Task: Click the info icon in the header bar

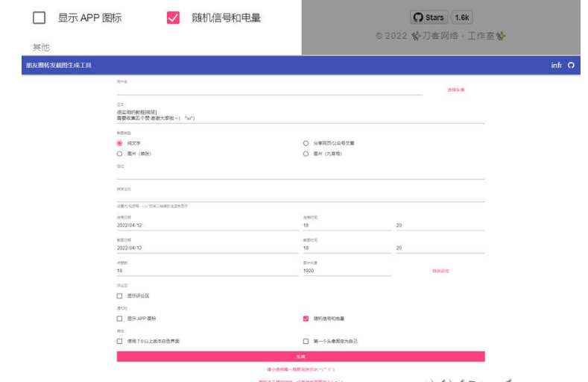Action: [556, 66]
